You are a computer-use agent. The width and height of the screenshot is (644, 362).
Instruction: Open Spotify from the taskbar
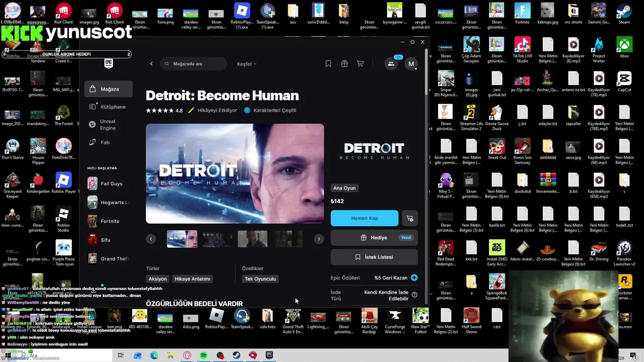(x=203, y=355)
